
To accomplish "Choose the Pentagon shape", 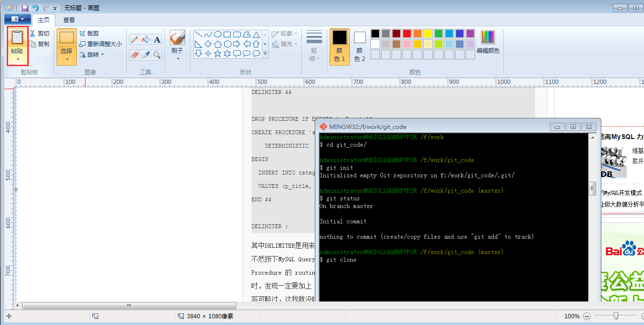I will point(217,44).
